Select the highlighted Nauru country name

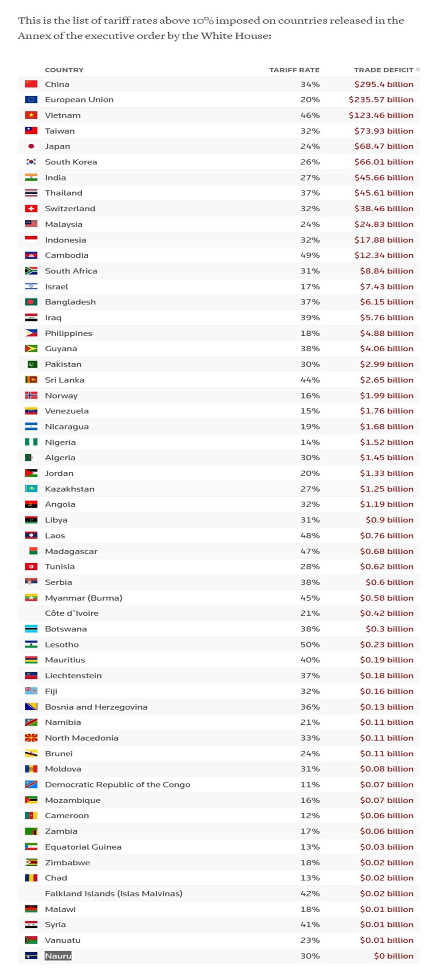point(58,956)
